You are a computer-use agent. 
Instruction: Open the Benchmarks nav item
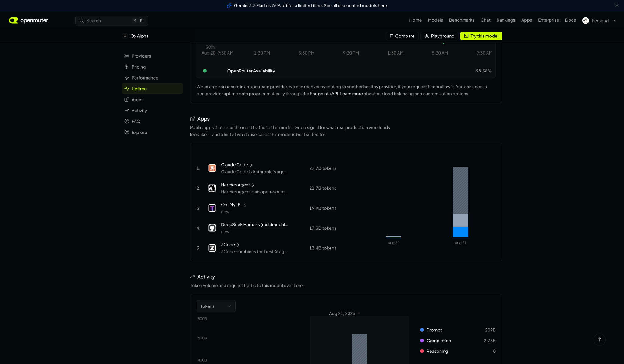(x=462, y=20)
